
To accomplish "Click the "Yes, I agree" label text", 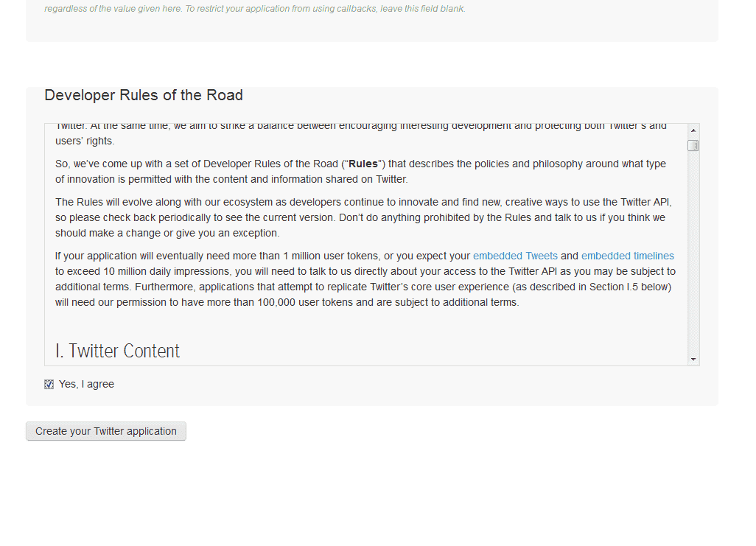I will tap(86, 384).
